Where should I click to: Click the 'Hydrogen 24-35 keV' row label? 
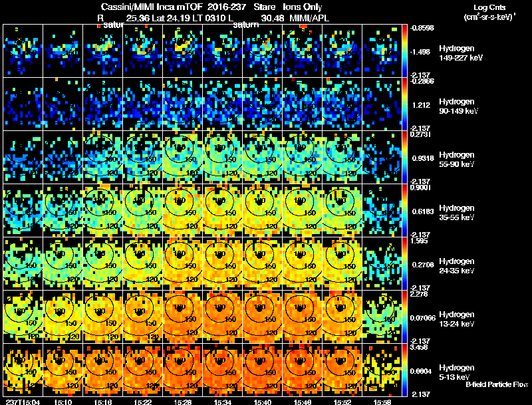point(457,266)
